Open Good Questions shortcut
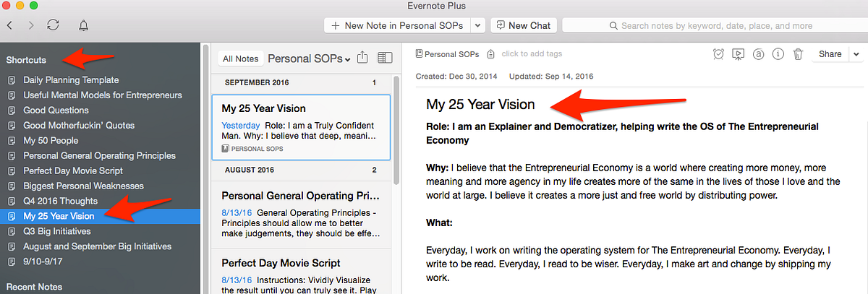Viewport: 868px width, 294px height. coord(56,111)
